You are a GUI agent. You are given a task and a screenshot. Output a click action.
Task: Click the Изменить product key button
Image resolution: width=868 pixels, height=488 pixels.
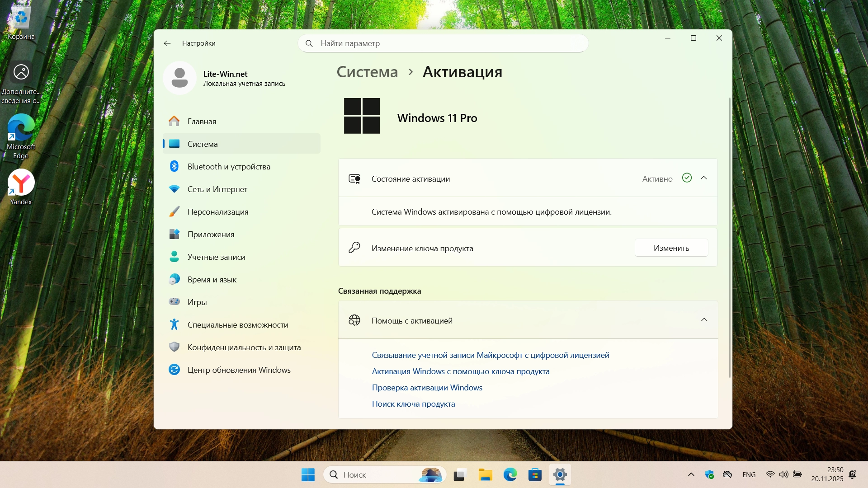tap(671, 248)
